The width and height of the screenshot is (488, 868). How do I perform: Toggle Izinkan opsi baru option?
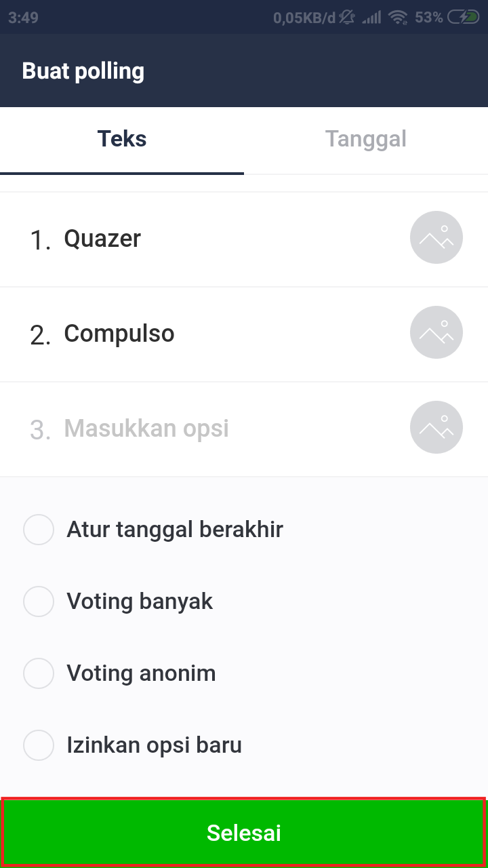pyautogui.click(x=39, y=745)
